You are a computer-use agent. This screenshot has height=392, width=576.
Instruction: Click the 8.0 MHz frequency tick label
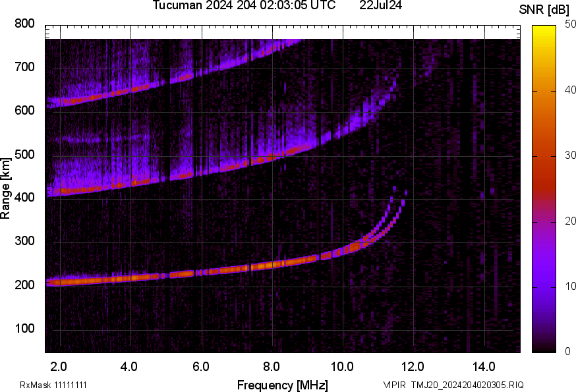272,366
